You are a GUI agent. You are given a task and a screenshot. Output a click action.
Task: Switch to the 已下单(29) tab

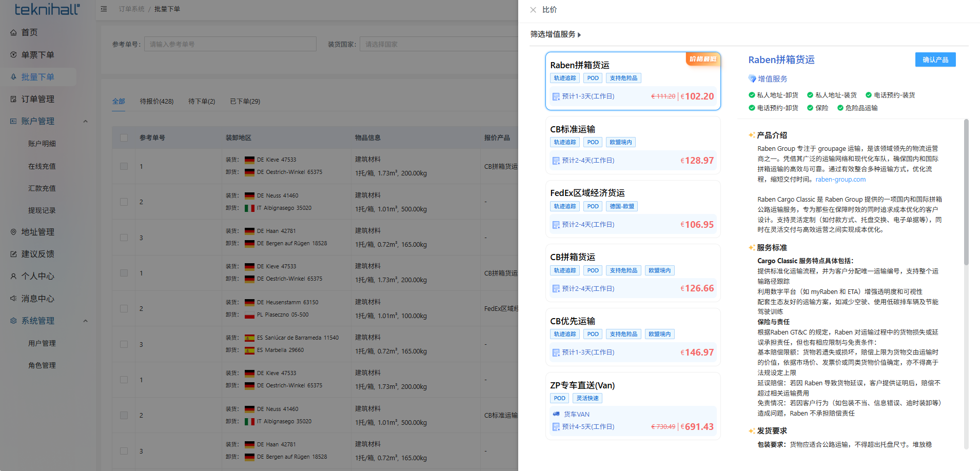(245, 101)
